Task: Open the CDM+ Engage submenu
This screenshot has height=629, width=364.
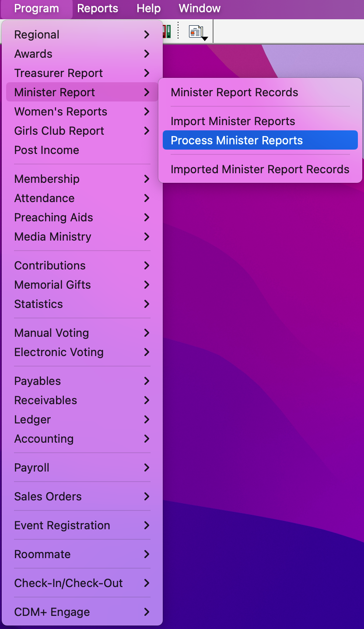Action: (x=52, y=612)
